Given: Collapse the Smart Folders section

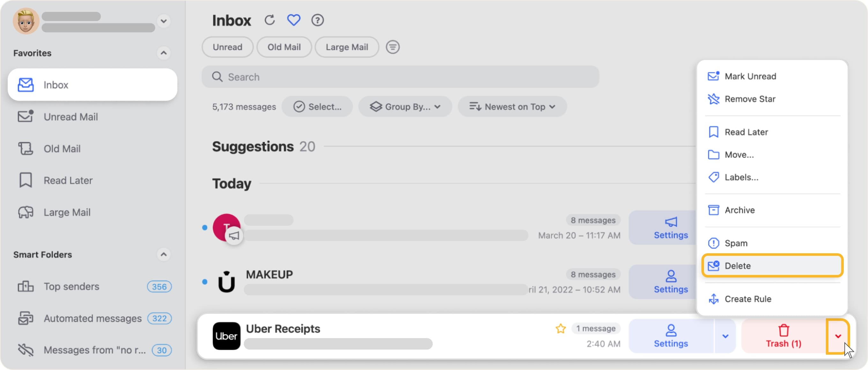Looking at the screenshot, I should pos(164,255).
